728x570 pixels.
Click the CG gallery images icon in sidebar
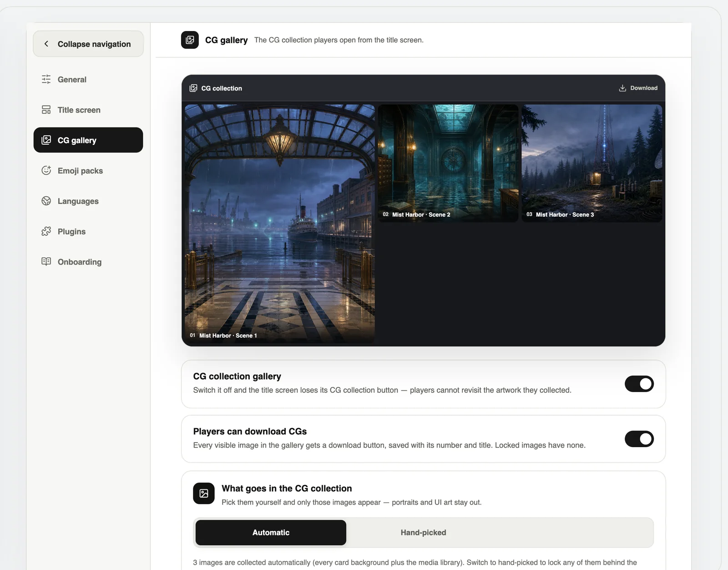tap(46, 140)
